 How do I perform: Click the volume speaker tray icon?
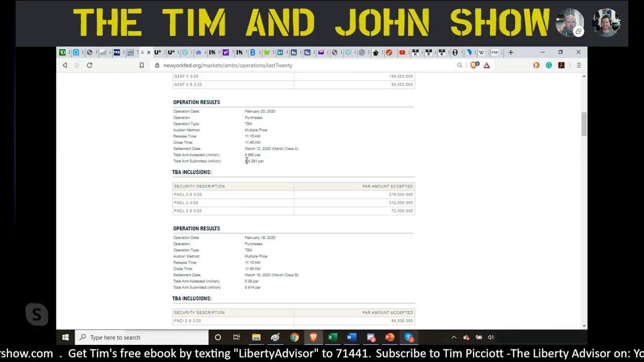(491, 337)
